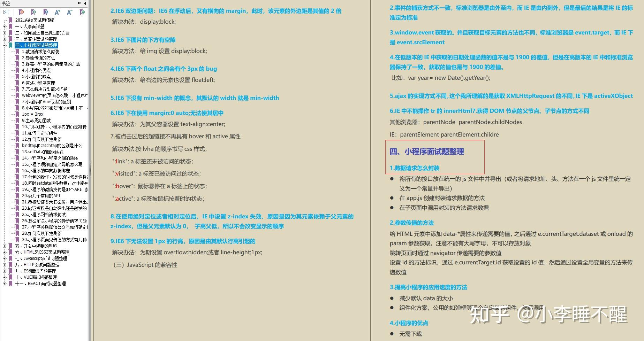Expand the 三、兼容性面试题整理 node

(x=5, y=39)
